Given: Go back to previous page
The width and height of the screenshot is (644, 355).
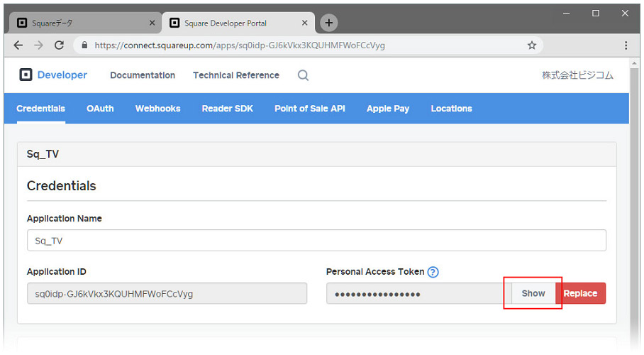Looking at the screenshot, I should click(x=18, y=45).
